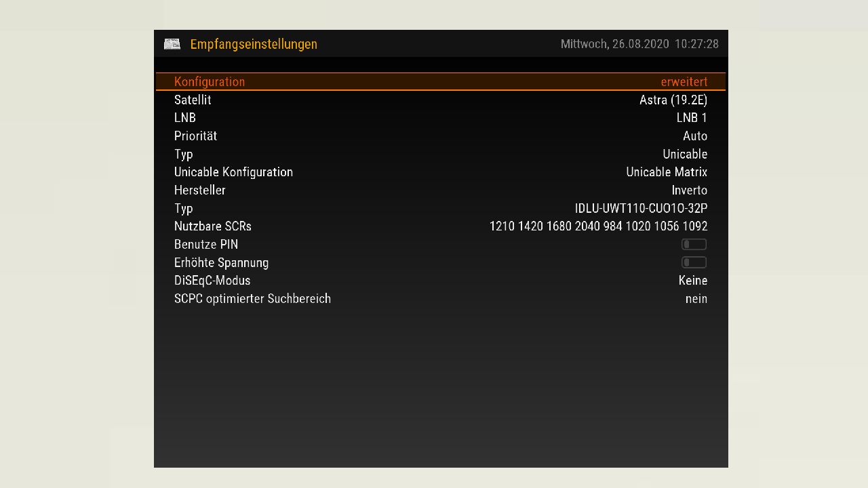This screenshot has height=488, width=868.
Task: Switch the SCPC search range value 'nein'
Action: coord(696,299)
